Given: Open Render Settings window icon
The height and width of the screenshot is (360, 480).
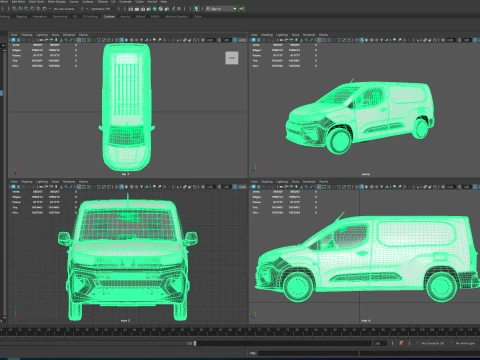Looking at the screenshot, I should click(149, 9).
